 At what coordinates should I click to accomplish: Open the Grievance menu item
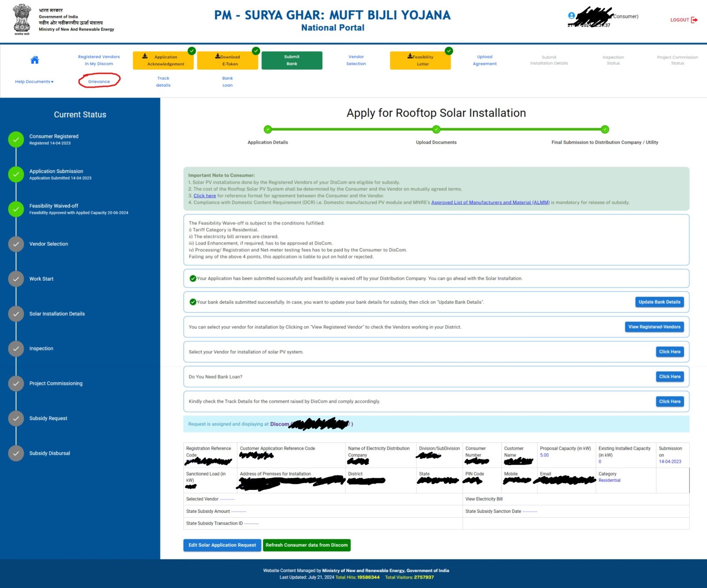[99, 82]
